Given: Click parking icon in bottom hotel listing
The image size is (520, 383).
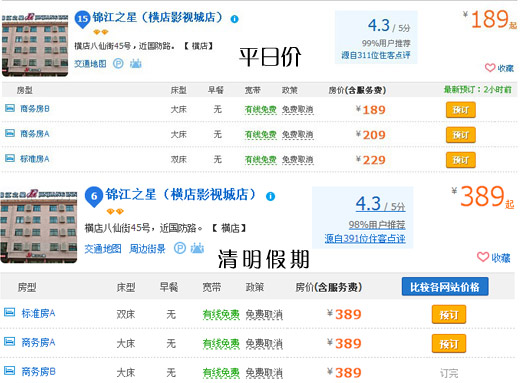Looking at the screenshot, I should point(180,248).
